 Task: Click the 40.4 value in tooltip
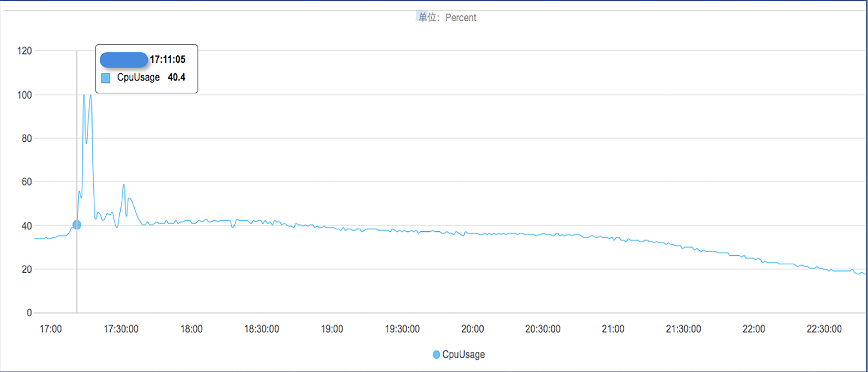[x=176, y=77]
